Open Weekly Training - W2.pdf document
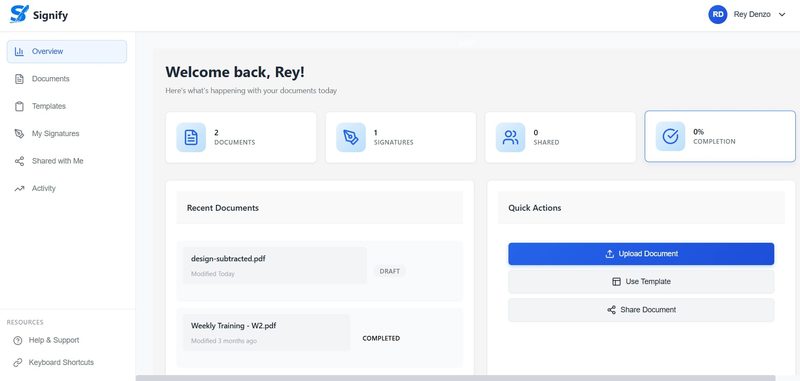800x381 pixels. pyautogui.click(x=234, y=325)
